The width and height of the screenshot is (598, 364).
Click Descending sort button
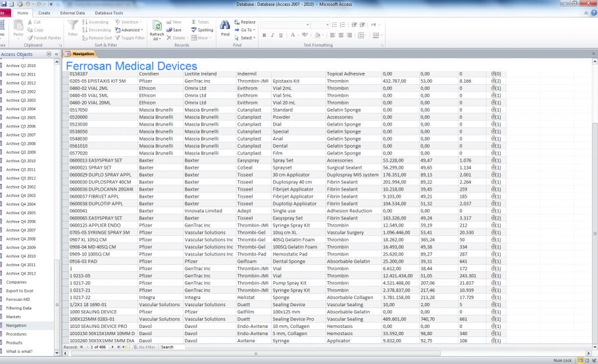pos(97,30)
